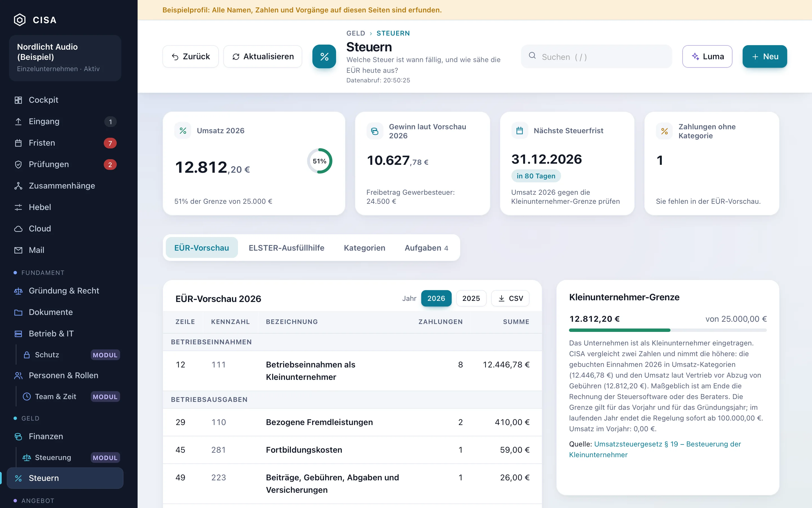Open Steuerung scales module
The height and width of the screenshot is (508, 812).
tap(70, 457)
